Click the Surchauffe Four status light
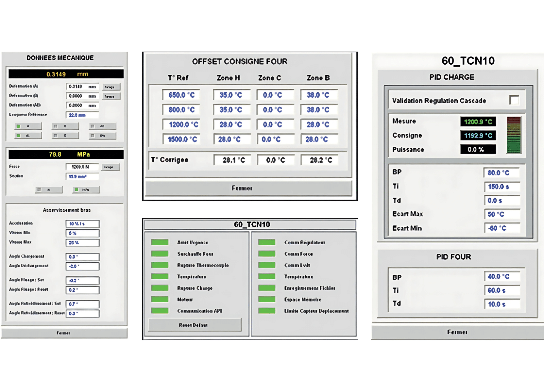 [x=160, y=254]
